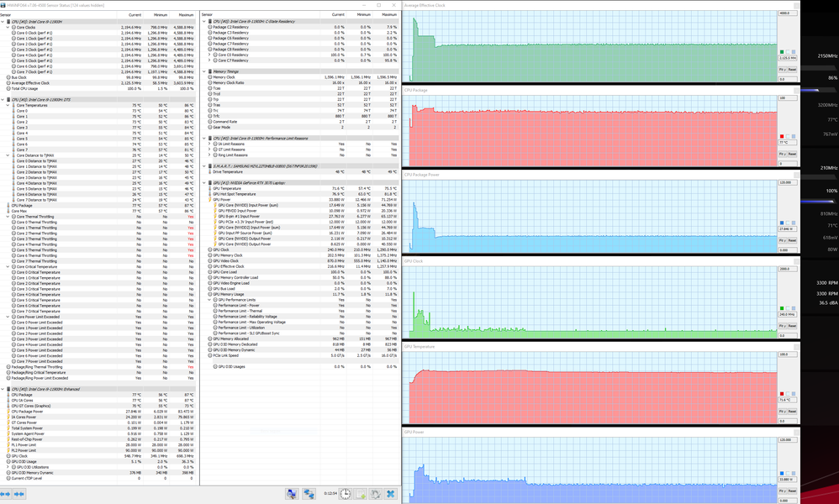Click the save log file icon
The image size is (839, 504).
coord(361,494)
